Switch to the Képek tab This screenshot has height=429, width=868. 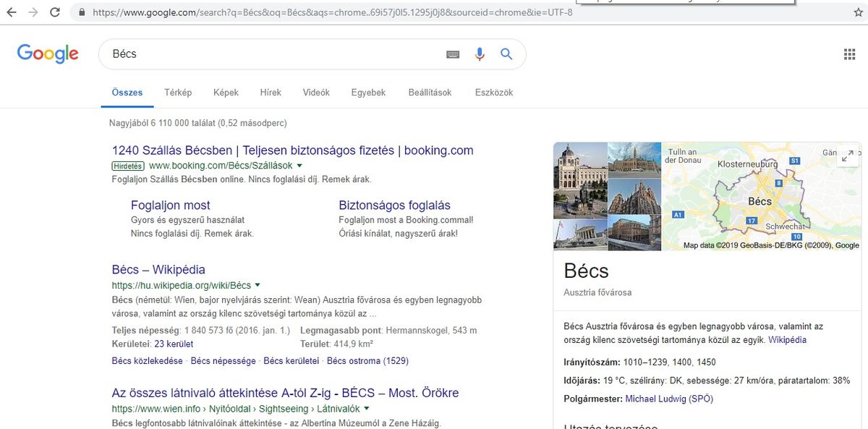pos(226,93)
